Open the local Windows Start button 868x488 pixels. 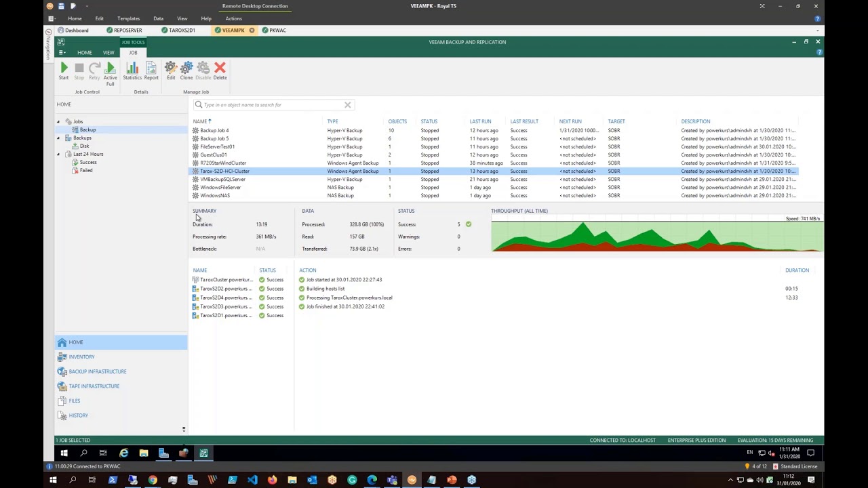[53, 480]
